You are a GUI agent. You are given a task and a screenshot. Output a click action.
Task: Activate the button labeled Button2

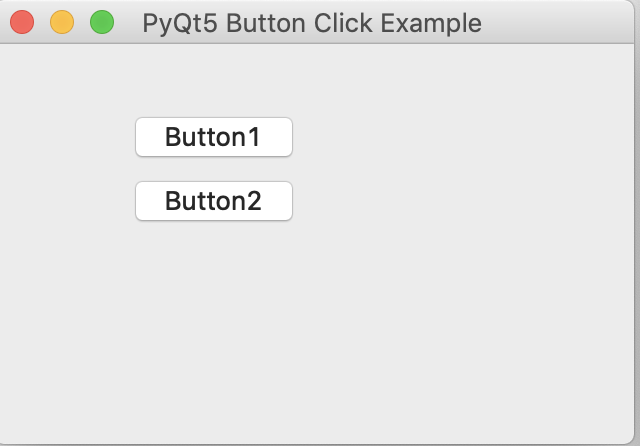213,201
